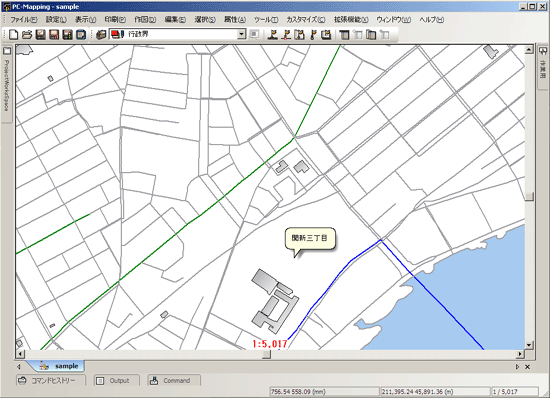Click the red save disk icon
Screen dimensions: 550x398
54,34
